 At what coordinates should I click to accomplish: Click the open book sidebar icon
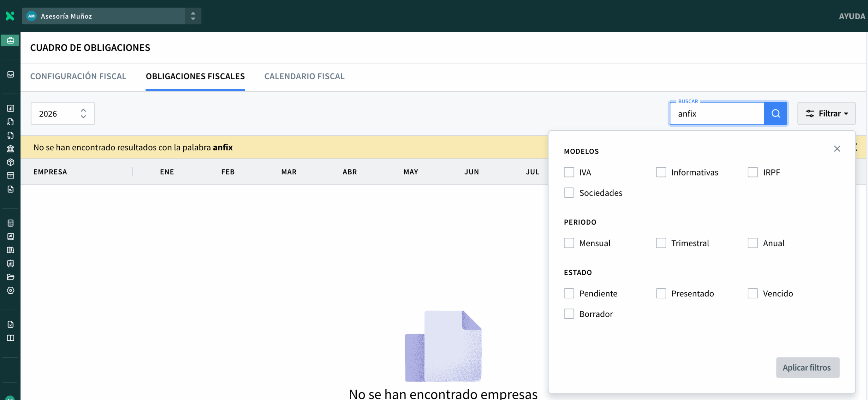point(11,338)
